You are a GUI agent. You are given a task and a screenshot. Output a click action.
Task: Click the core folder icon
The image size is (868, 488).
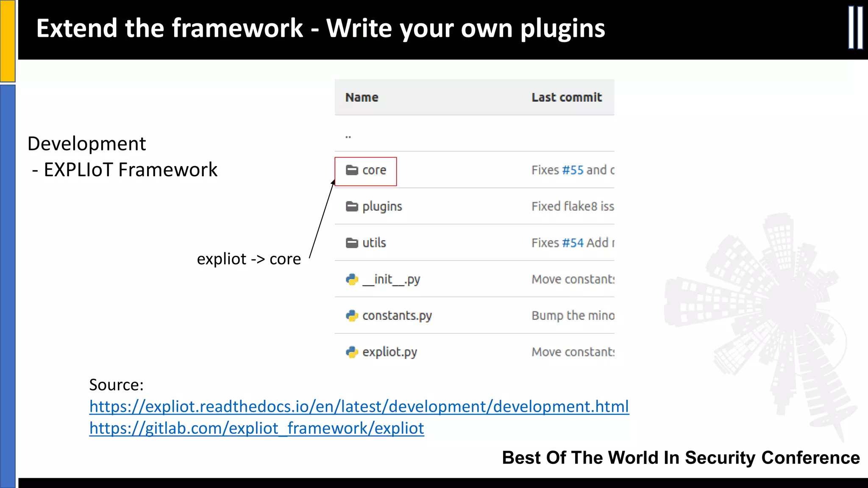coord(352,170)
